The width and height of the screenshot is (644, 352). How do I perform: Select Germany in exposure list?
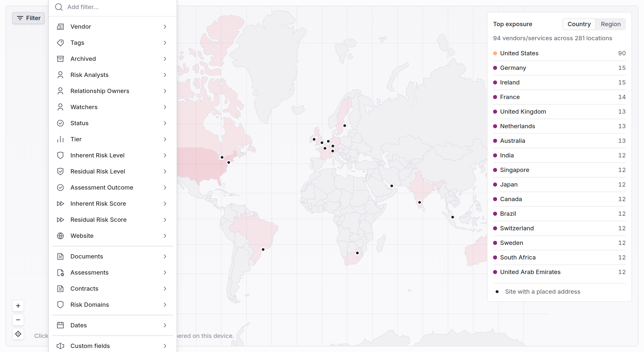coord(559,68)
